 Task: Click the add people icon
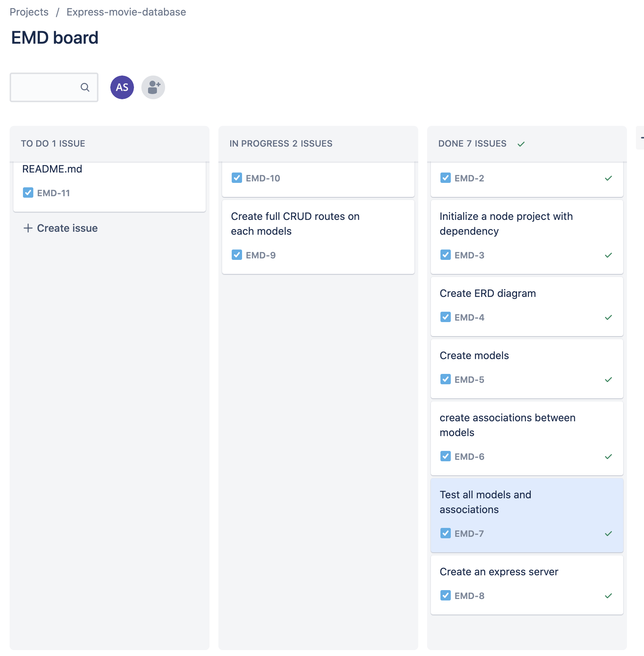coord(153,87)
